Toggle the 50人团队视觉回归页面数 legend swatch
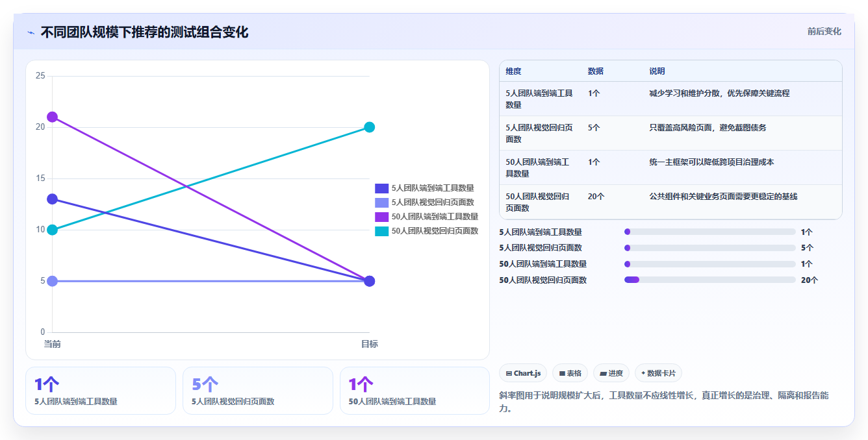 click(x=381, y=231)
